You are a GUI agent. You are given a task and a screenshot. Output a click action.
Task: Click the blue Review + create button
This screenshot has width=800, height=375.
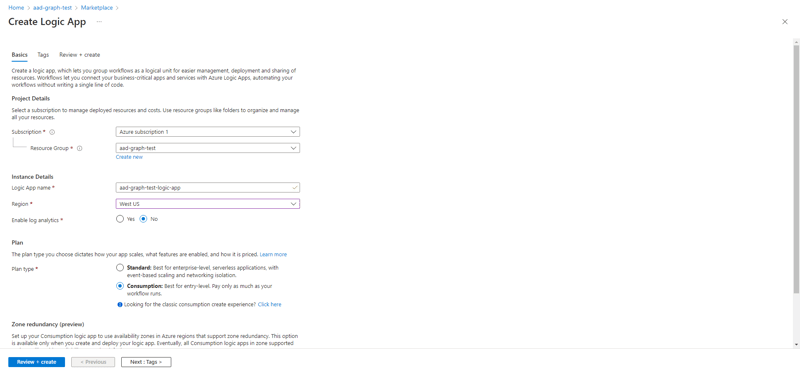coord(36,362)
